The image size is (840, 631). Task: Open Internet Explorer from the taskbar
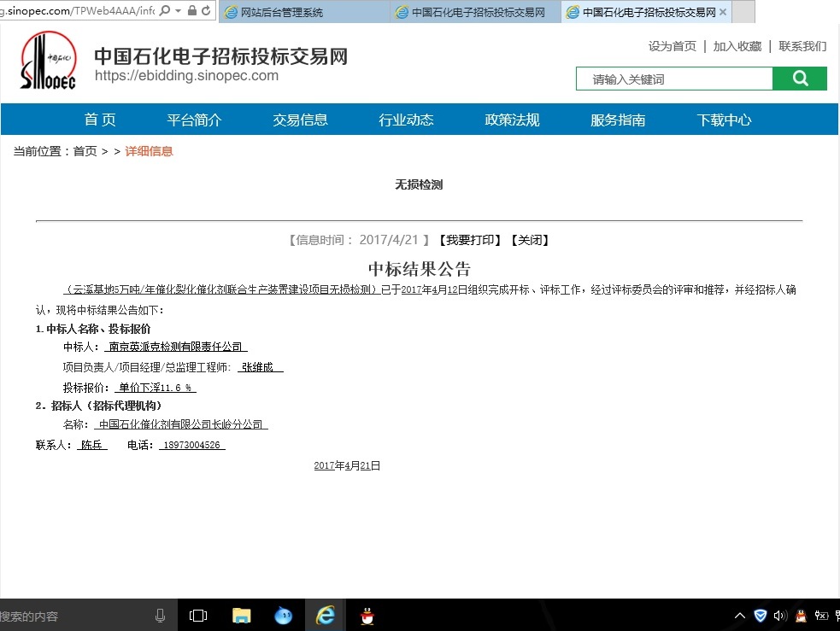[x=325, y=614]
